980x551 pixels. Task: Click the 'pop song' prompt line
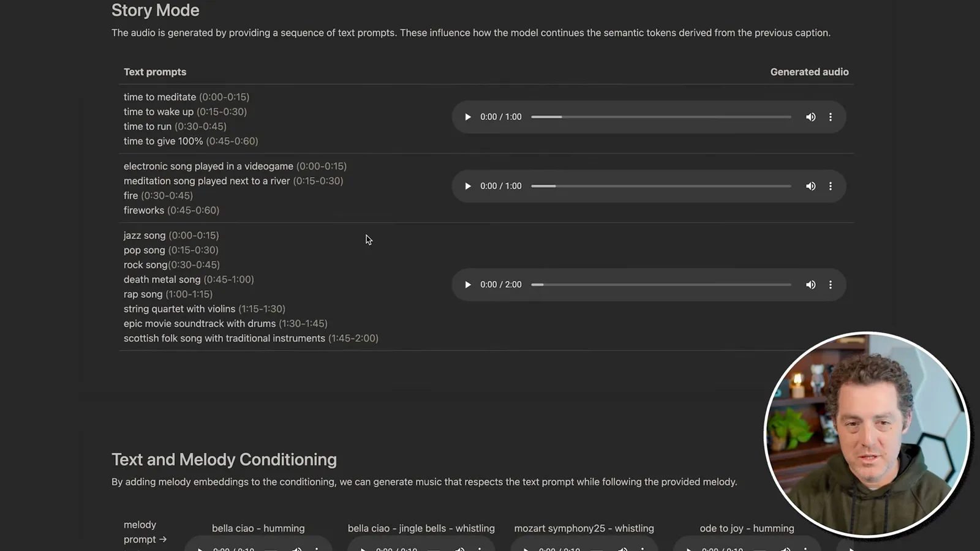click(x=171, y=250)
